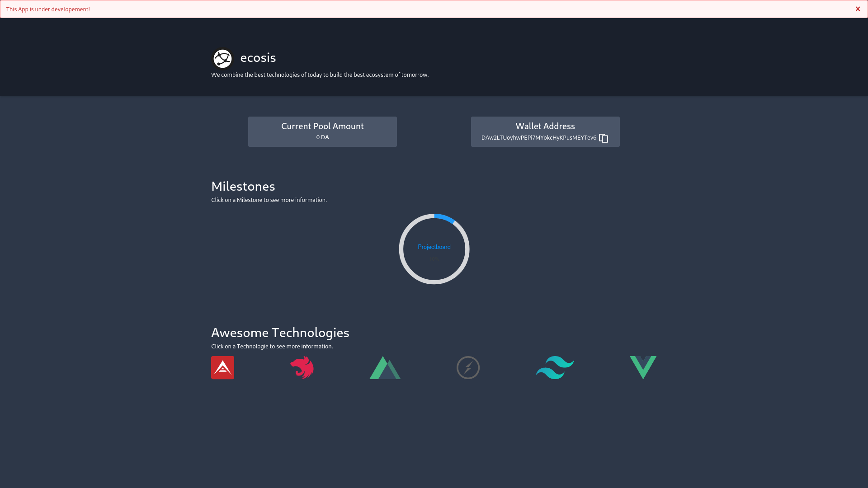The height and width of the screenshot is (488, 868).
Task: Click the Current Pool Amount card heading
Action: pos(322,127)
